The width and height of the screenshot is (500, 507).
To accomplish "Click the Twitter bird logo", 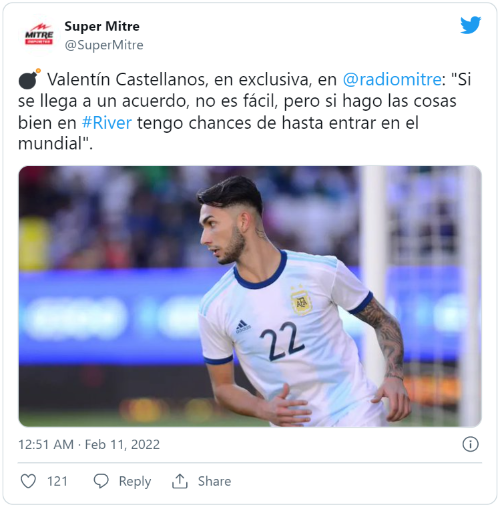I will pos(470,25).
